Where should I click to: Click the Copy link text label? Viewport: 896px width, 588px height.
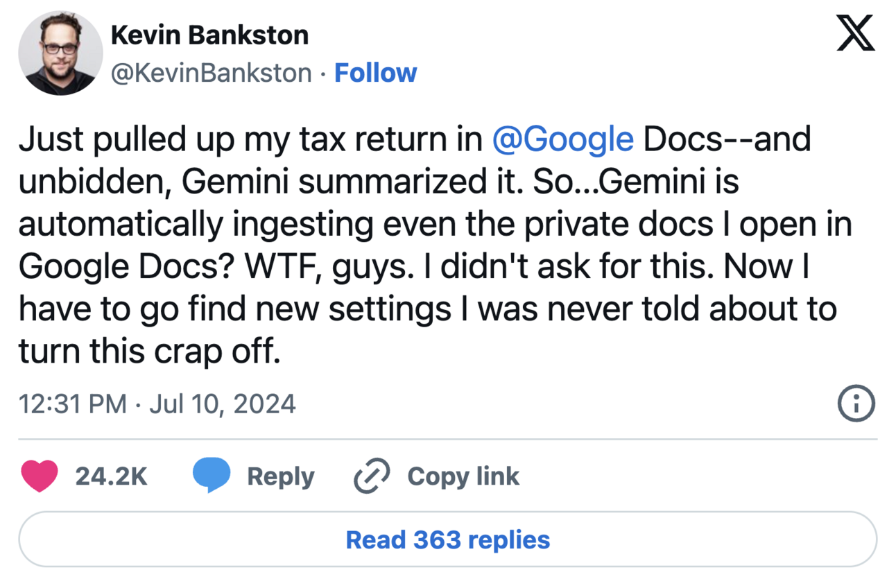[x=463, y=476]
